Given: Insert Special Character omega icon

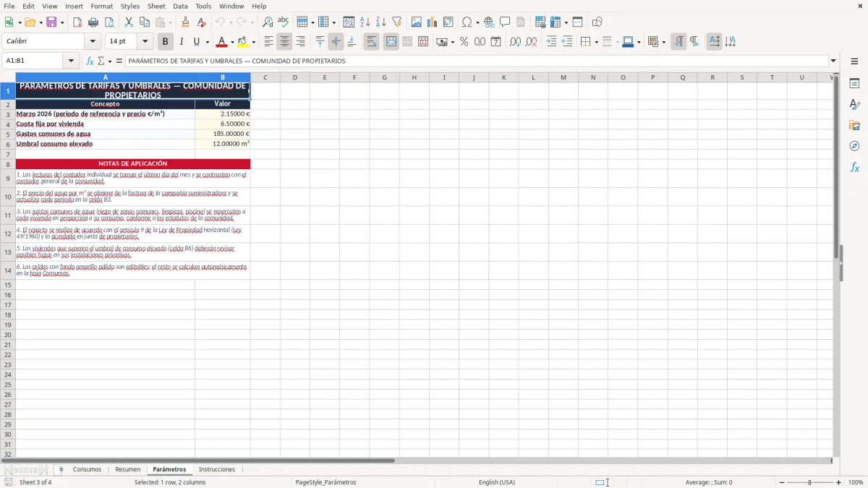Looking at the screenshot, I should coord(467,22).
